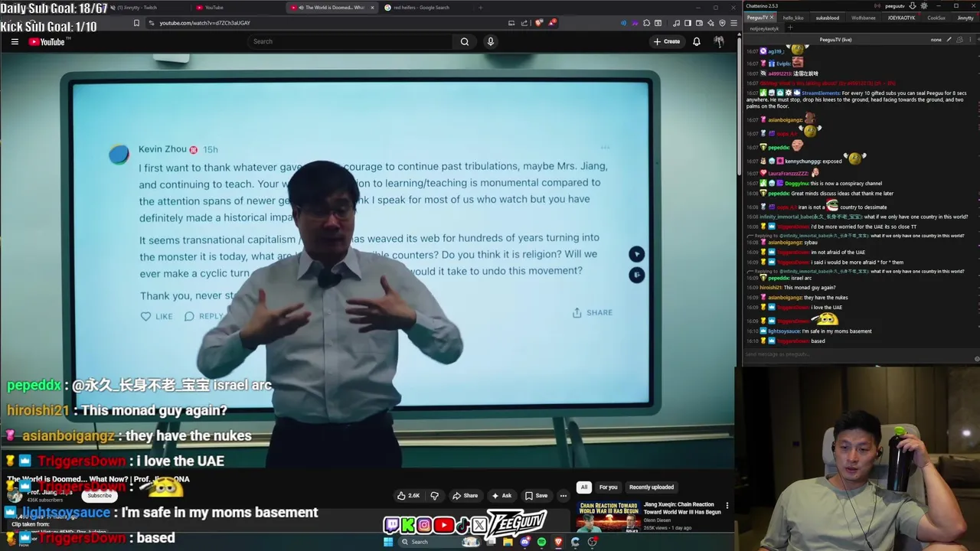Click the Create button on YouTube
Screen dimensions: 980x551
point(666,41)
